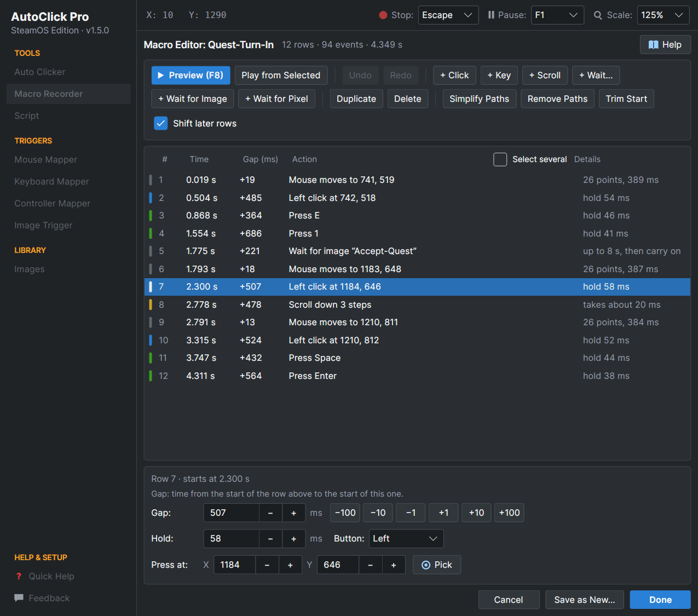Toggle Shift later rows checkbox
The image size is (698, 616).
(160, 123)
